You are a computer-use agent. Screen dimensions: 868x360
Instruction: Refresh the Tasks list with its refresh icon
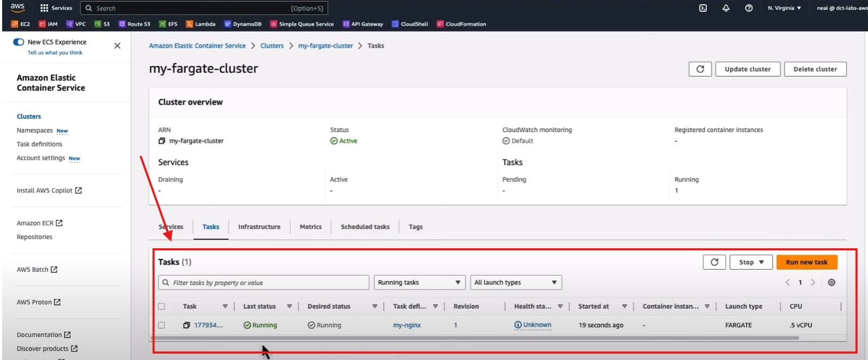(714, 262)
